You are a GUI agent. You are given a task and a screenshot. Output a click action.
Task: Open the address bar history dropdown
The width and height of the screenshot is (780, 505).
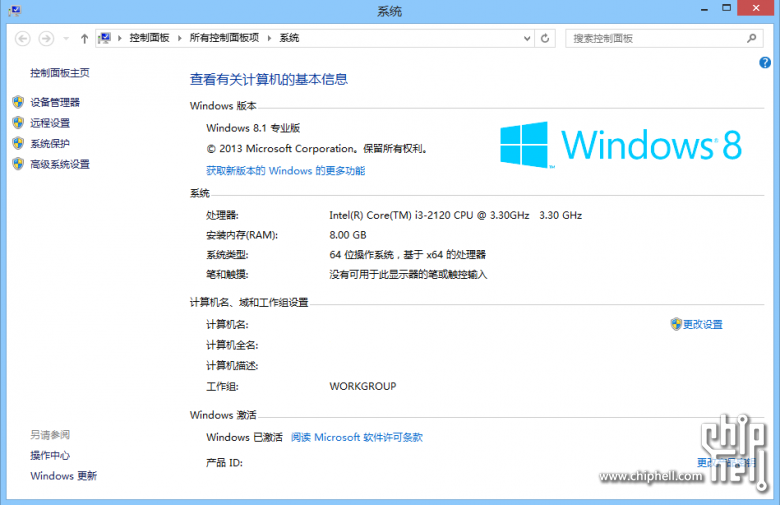coord(527,38)
